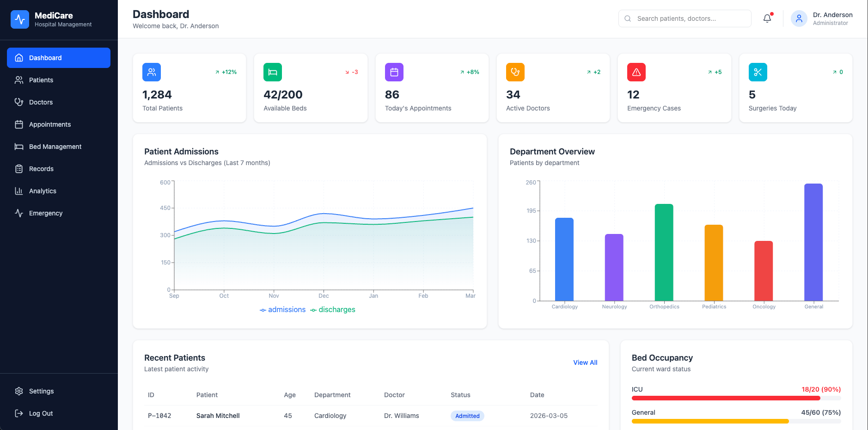This screenshot has width=868, height=430.
Task: Click the Analytics bar chart icon
Action: coord(19,191)
